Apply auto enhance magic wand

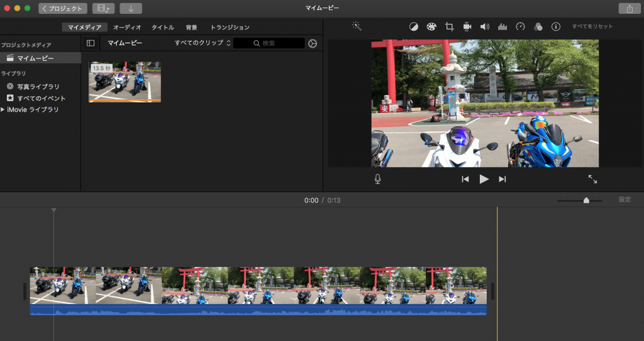pyautogui.click(x=357, y=26)
